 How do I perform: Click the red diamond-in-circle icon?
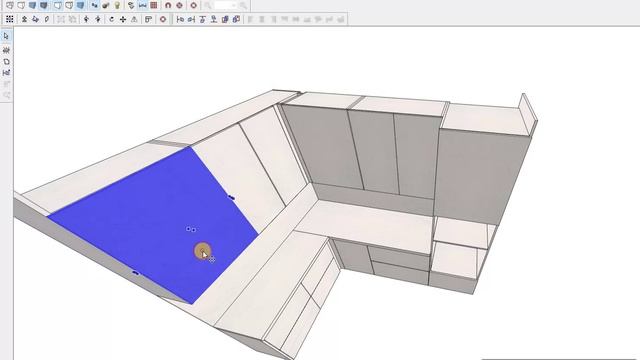(179, 5)
